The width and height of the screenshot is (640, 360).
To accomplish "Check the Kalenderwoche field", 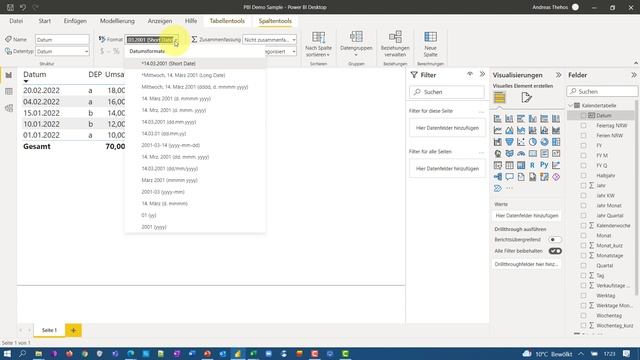I will point(583,226).
